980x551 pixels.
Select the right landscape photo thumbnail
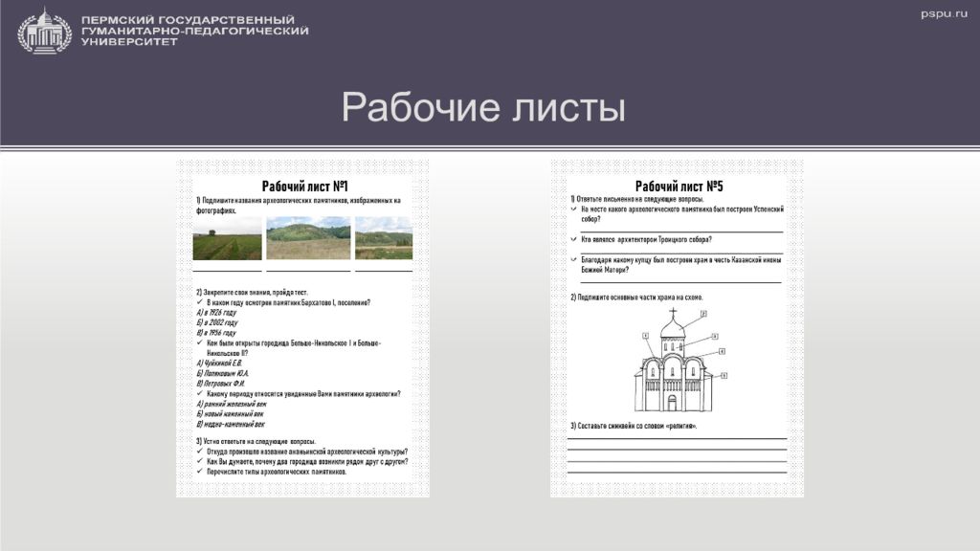[x=384, y=238]
